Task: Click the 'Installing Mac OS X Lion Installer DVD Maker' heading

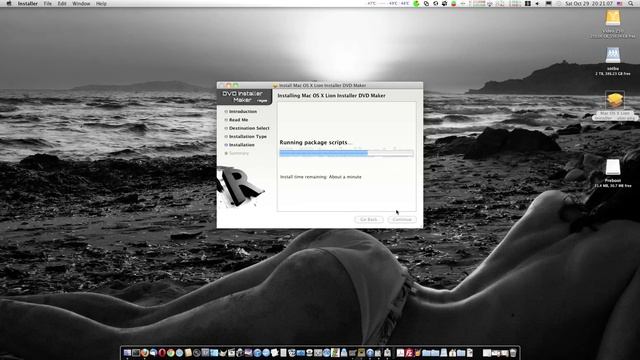Action: [x=331, y=96]
